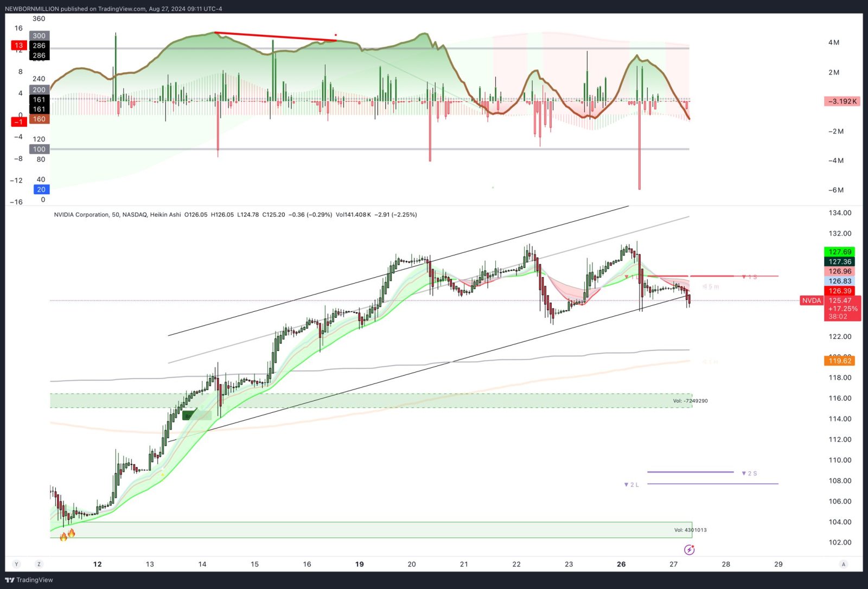Click the Vol: -7249290 zone label

[x=690, y=401]
